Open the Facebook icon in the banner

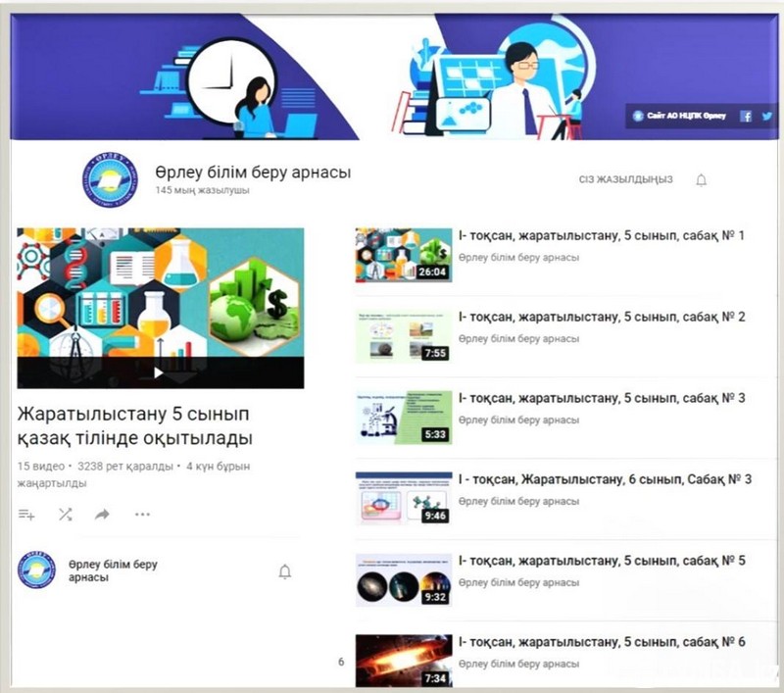[746, 116]
